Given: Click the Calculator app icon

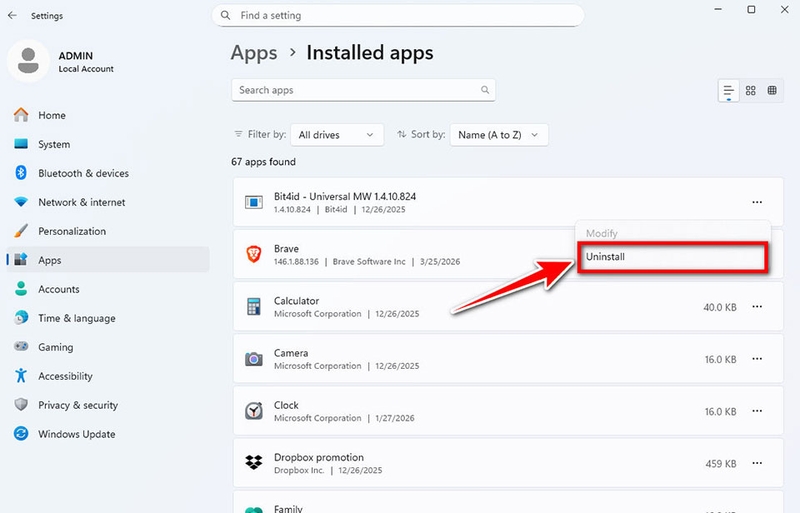Looking at the screenshot, I should (254, 307).
